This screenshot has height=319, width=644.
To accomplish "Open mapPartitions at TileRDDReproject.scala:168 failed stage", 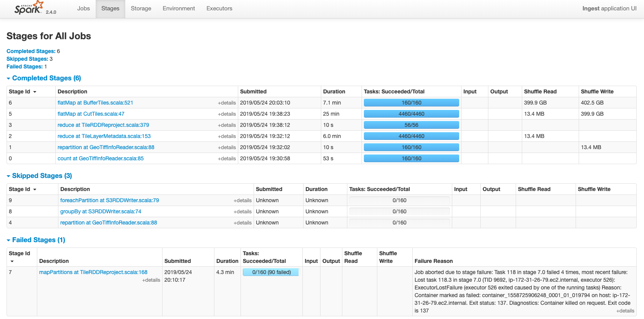I will point(93,272).
